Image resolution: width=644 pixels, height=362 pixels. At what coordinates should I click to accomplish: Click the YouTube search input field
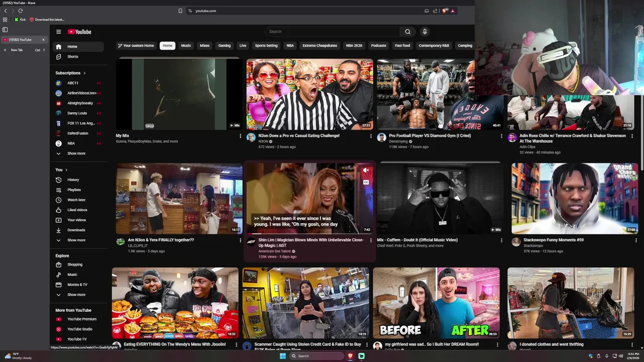tap(332, 32)
